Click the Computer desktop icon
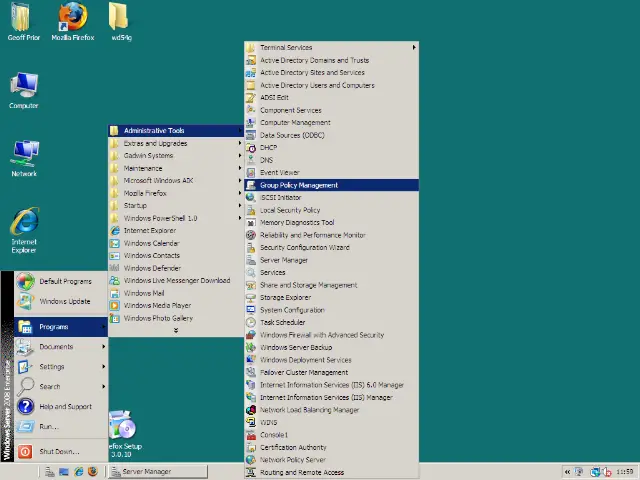The width and height of the screenshot is (640, 480). click(24, 90)
